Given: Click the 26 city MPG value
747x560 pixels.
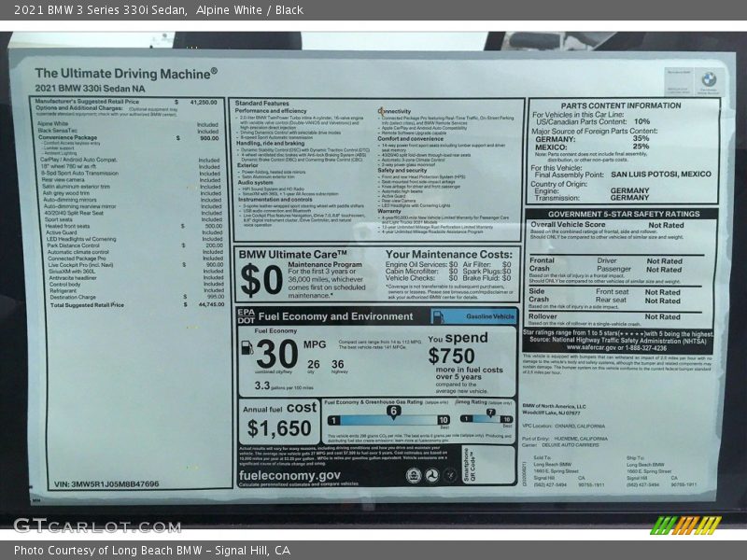Looking at the screenshot, I should [x=314, y=364].
